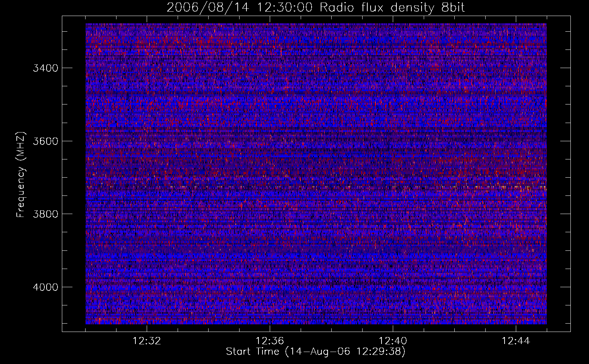Click the 3800 frequency tick label

tap(46, 214)
